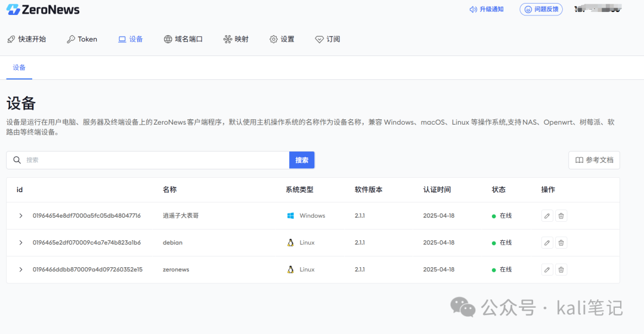The height and width of the screenshot is (334, 644).
Task: Delete the zeronews device entry
Action: click(561, 270)
